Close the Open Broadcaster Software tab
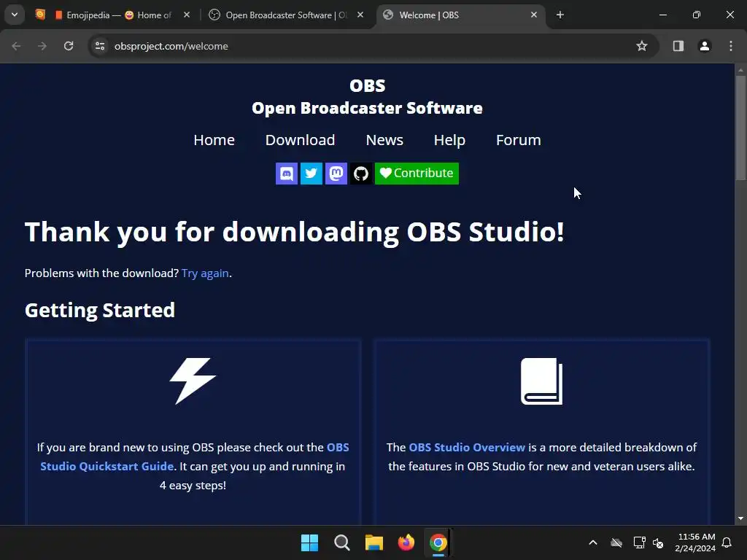Image resolution: width=747 pixels, height=560 pixels. click(x=360, y=15)
